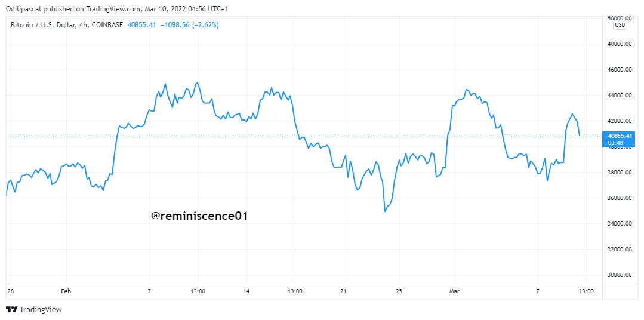Screen dimensions: 644x320
Task: Click the 40855.41 value in the chart legend
Action: [141, 25]
